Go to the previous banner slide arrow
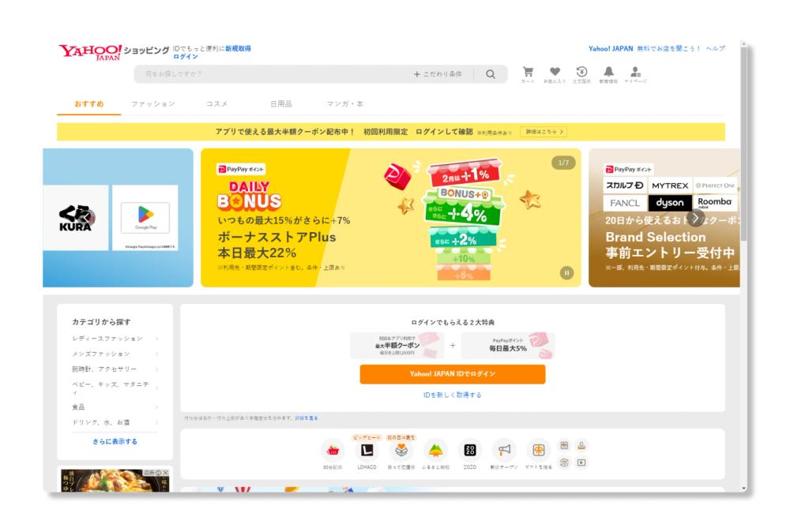The image size is (790, 532). 87,218
